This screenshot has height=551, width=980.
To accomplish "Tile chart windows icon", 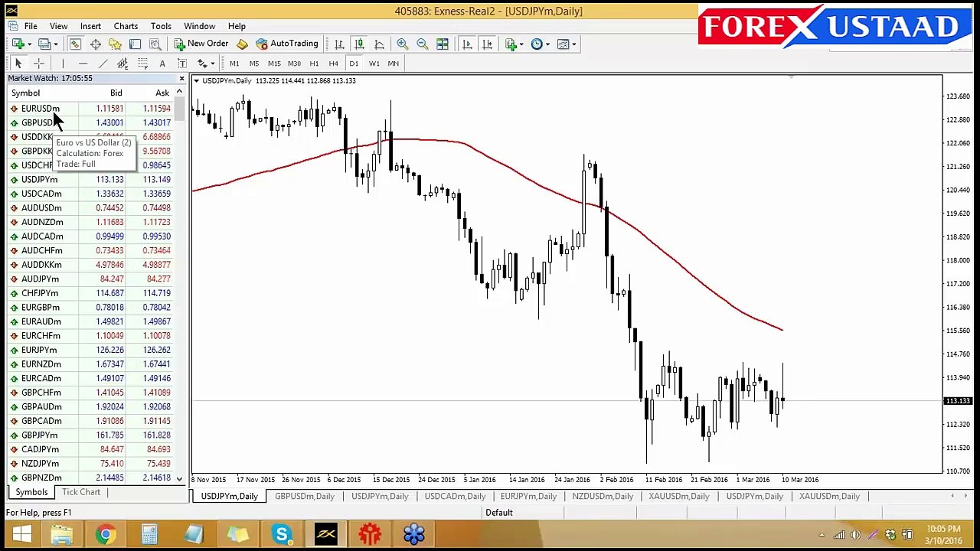I will pos(442,44).
